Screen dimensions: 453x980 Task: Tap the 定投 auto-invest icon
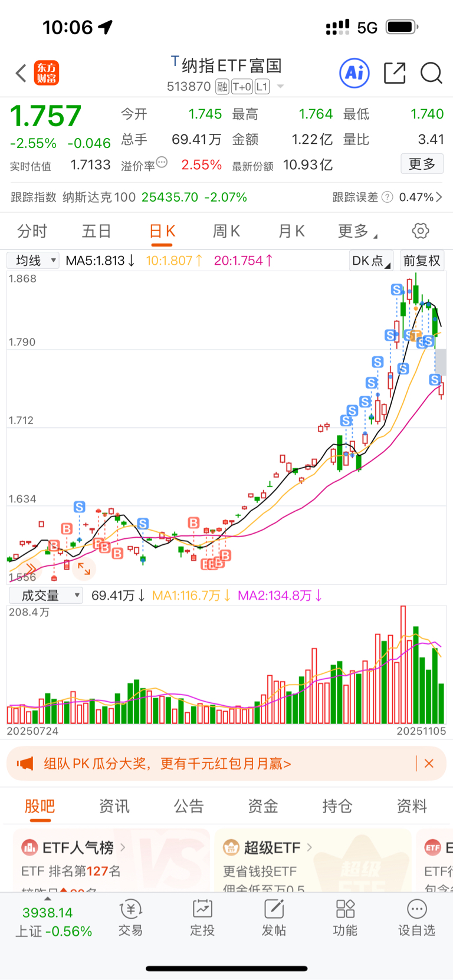tap(202, 919)
